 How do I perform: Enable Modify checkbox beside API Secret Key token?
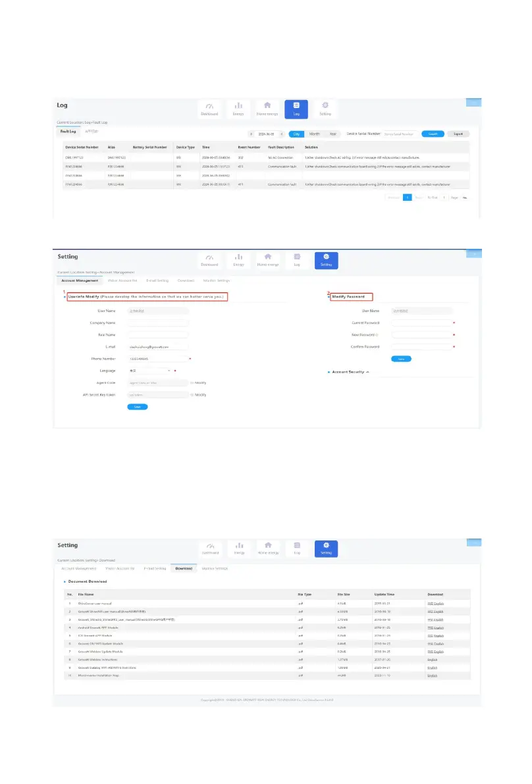pyautogui.click(x=192, y=395)
